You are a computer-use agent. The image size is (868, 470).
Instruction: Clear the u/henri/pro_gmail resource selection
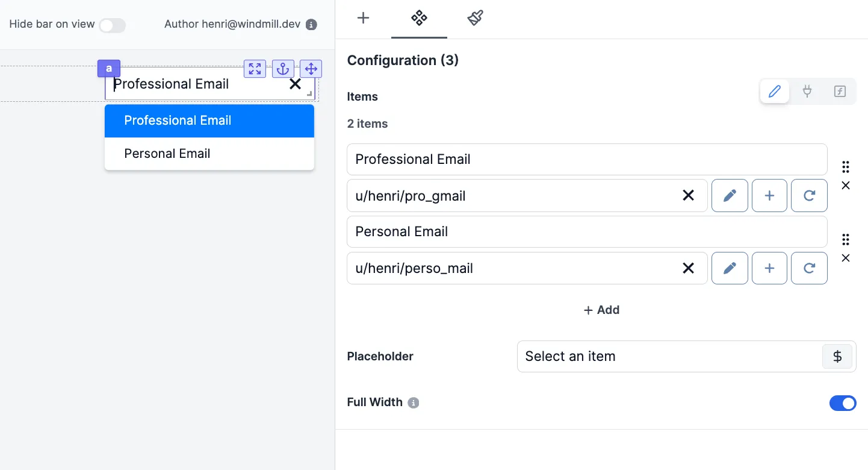(x=688, y=195)
